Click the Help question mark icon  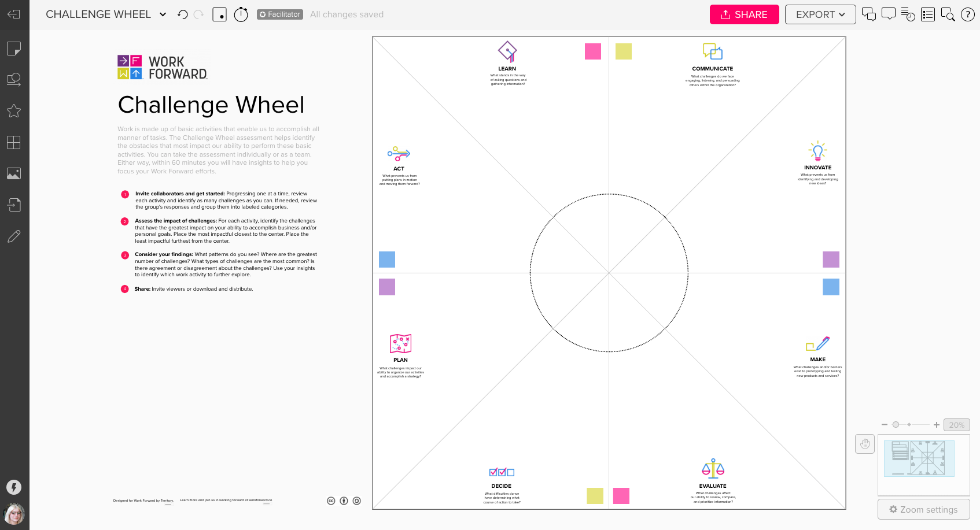point(968,14)
